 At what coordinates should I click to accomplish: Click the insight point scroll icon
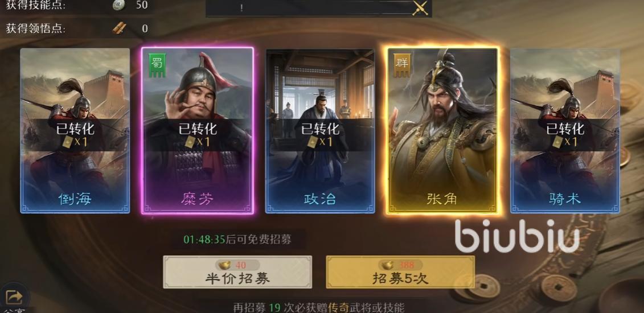tap(119, 28)
